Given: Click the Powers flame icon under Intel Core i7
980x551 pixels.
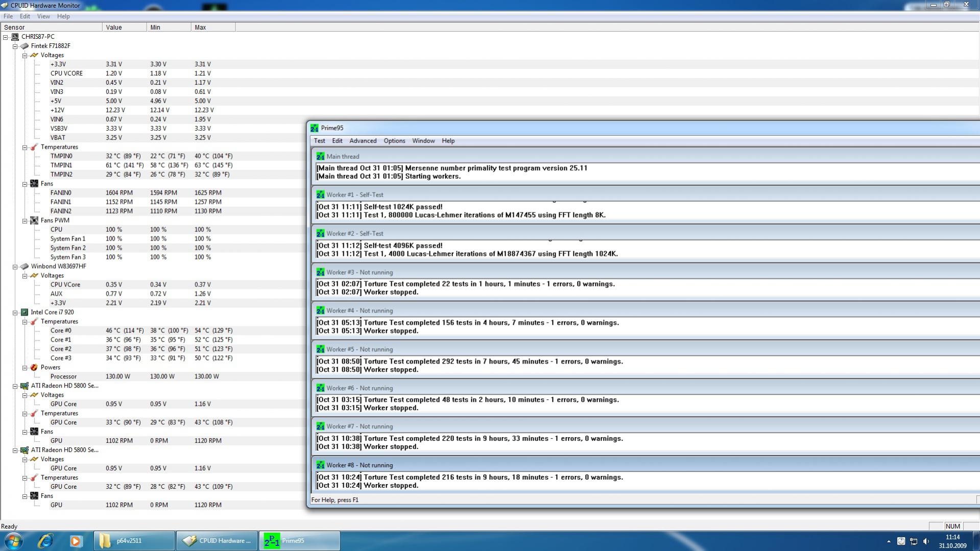Looking at the screenshot, I should tap(34, 368).
